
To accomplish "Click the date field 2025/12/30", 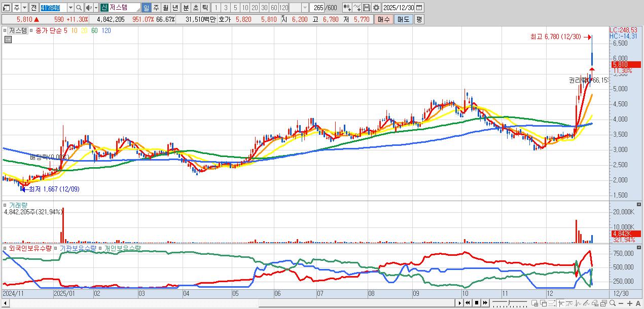I will click(399, 8).
